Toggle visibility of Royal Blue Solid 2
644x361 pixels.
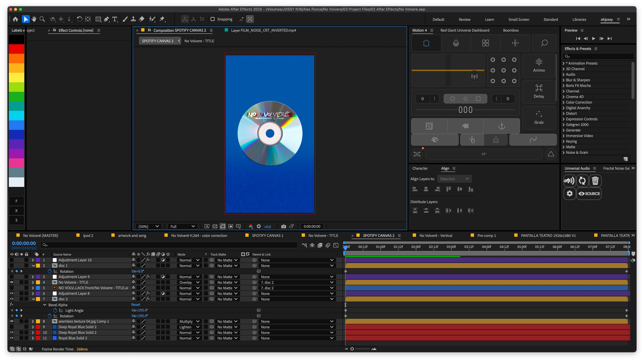click(12, 338)
